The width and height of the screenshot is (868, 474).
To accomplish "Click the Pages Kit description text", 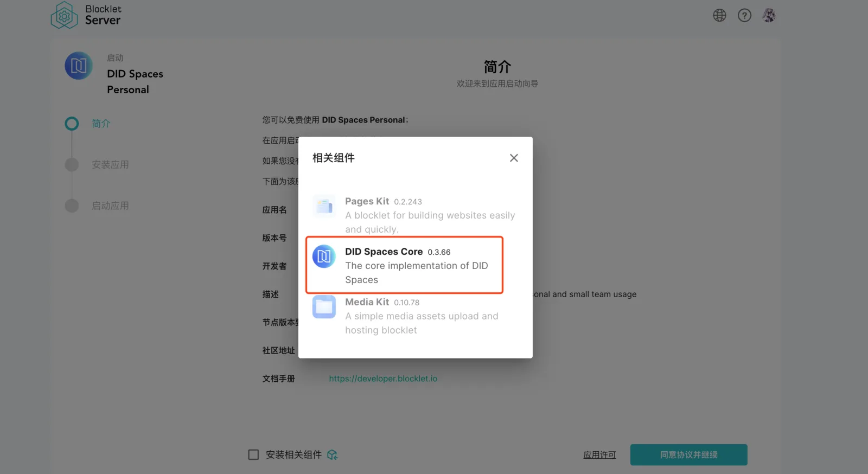I will 430,222.
